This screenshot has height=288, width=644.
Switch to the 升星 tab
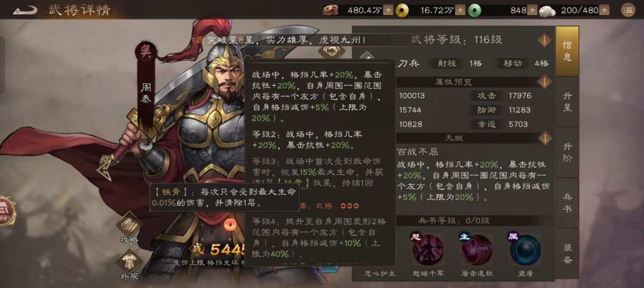tap(567, 102)
